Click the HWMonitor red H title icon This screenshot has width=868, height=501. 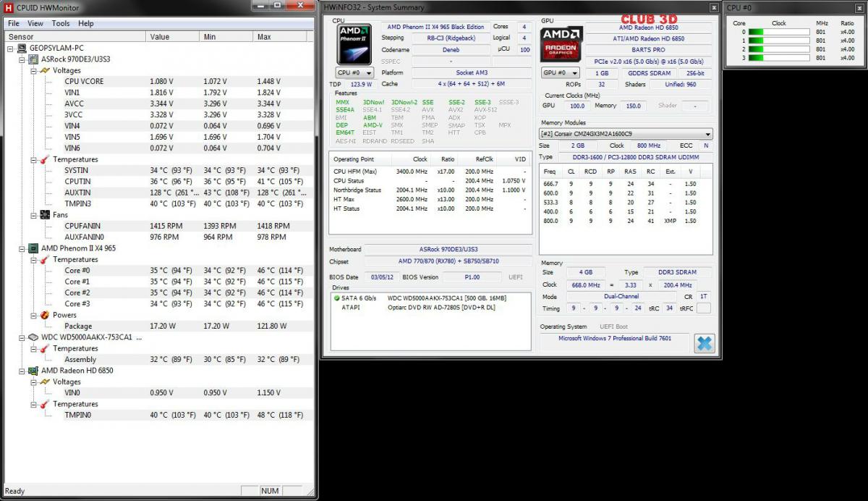(9, 7)
